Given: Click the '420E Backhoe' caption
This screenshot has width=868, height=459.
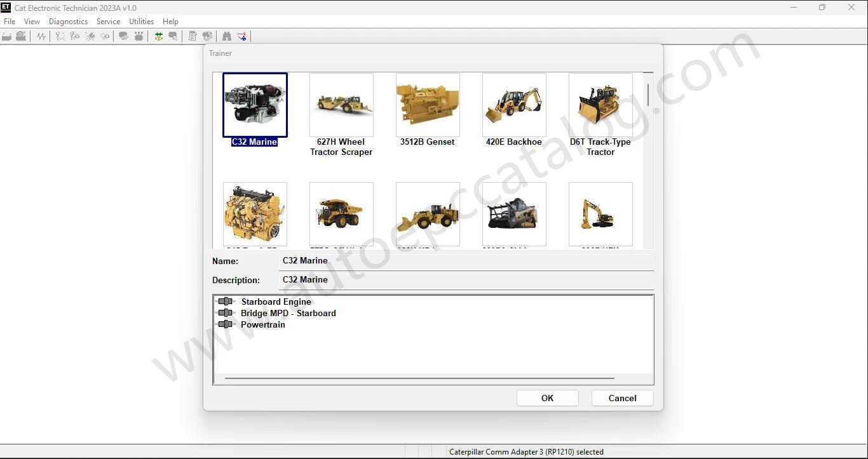Looking at the screenshot, I should pyautogui.click(x=514, y=142).
